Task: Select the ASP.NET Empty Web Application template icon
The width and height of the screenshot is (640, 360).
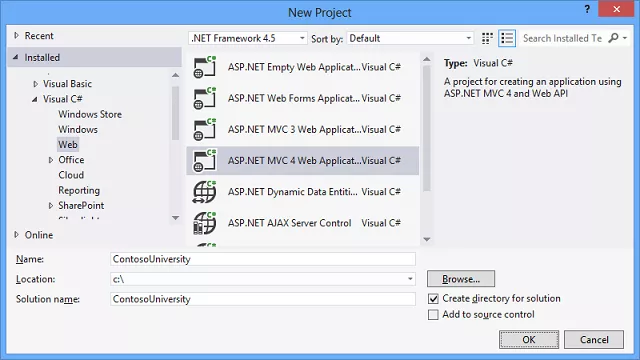Action: [204, 67]
